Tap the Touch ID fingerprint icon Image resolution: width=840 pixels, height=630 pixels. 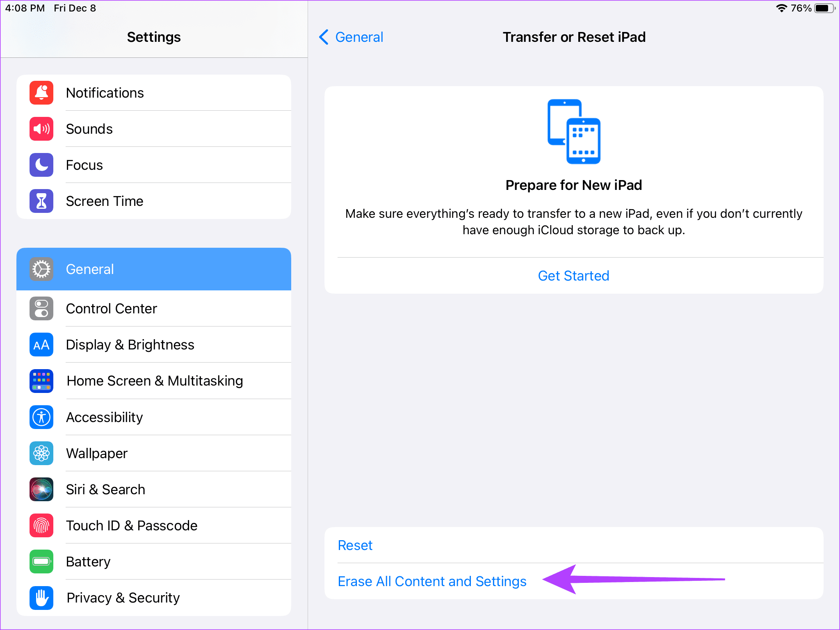tap(41, 525)
